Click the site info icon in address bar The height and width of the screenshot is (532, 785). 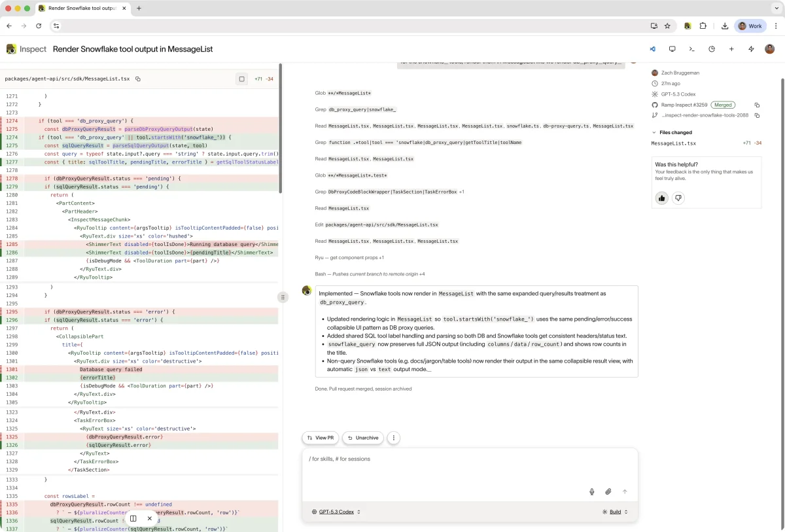click(x=56, y=26)
